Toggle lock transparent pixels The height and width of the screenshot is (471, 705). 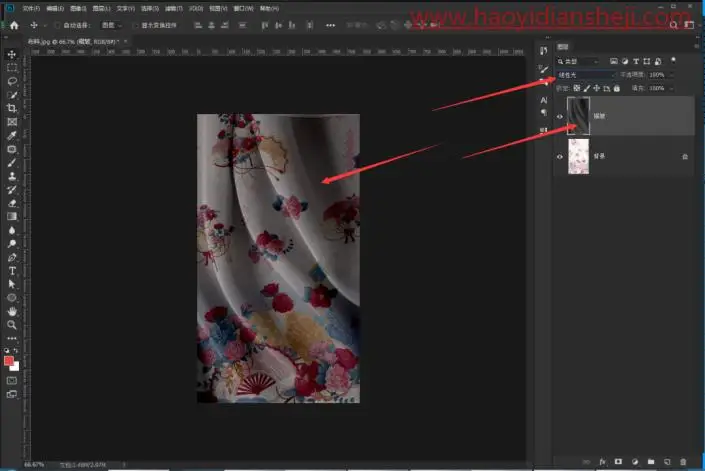pos(577,88)
